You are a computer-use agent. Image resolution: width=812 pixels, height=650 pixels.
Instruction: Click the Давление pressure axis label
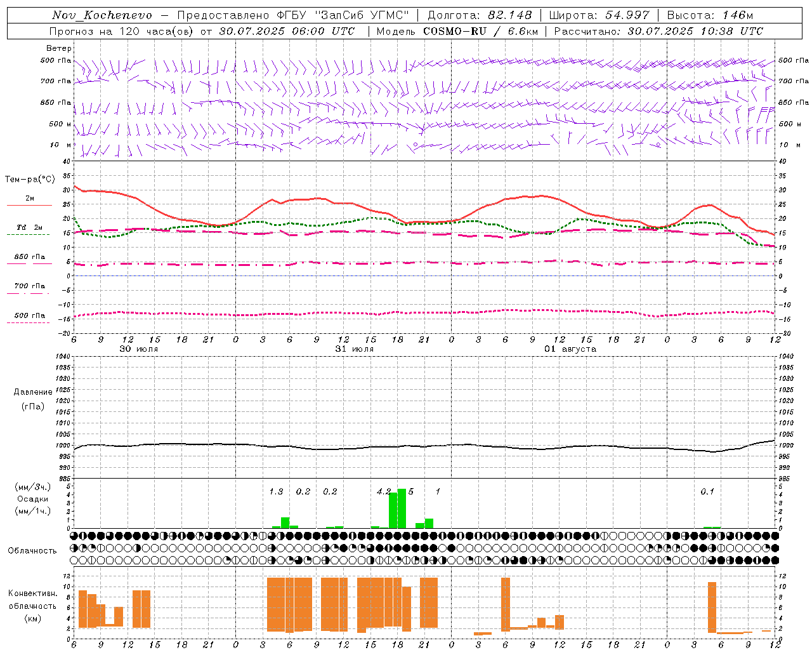pyautogui.click(x=33, y=392)
